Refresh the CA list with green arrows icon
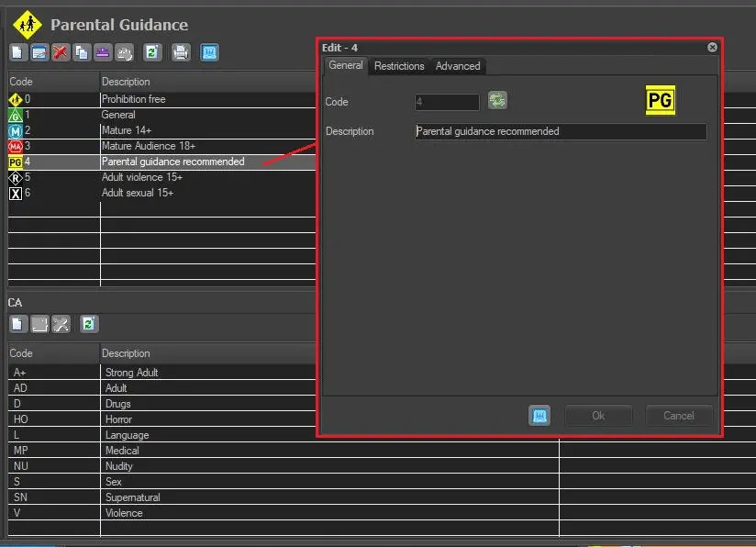Image resolution: width=756 pixels, height=547 pixels. [x=88, y=324]
